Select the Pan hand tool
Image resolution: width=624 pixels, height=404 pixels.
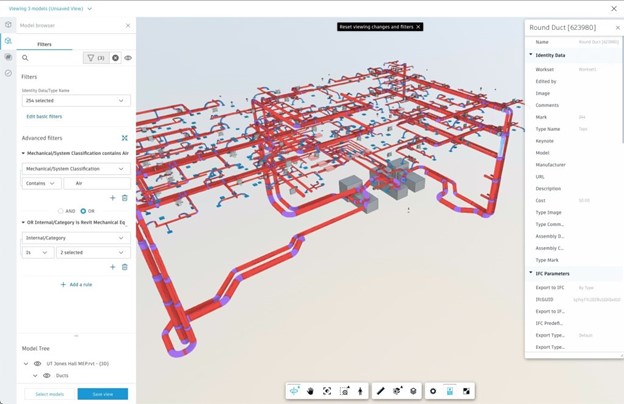[310, 391]
